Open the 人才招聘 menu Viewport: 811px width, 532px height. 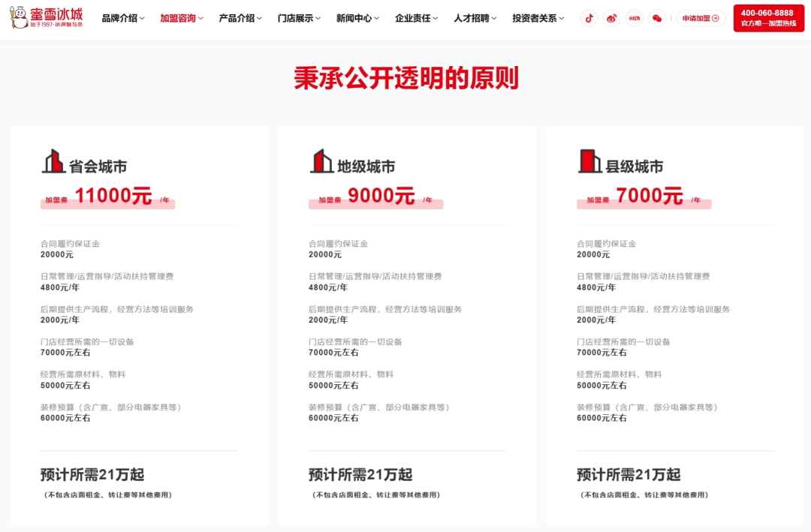coord(475,19)
